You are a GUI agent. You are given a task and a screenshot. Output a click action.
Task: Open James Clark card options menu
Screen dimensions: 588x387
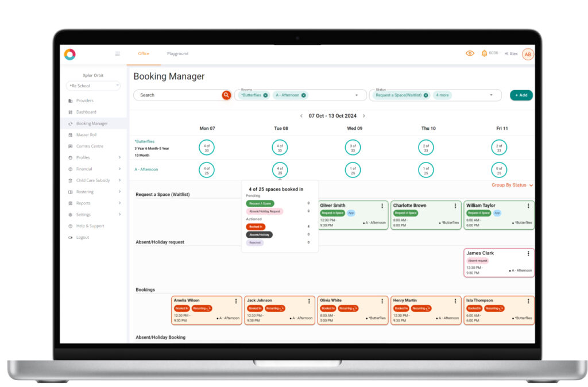click(528, 253)
